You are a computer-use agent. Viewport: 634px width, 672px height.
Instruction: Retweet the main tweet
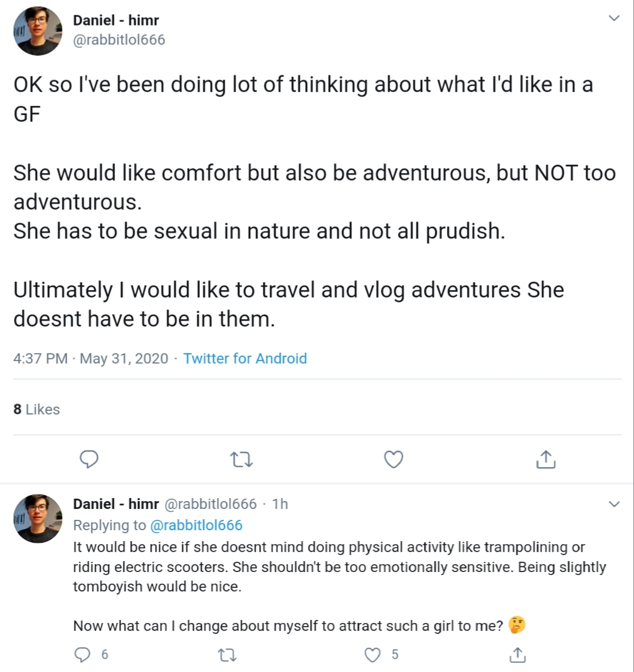coord(242,460)
